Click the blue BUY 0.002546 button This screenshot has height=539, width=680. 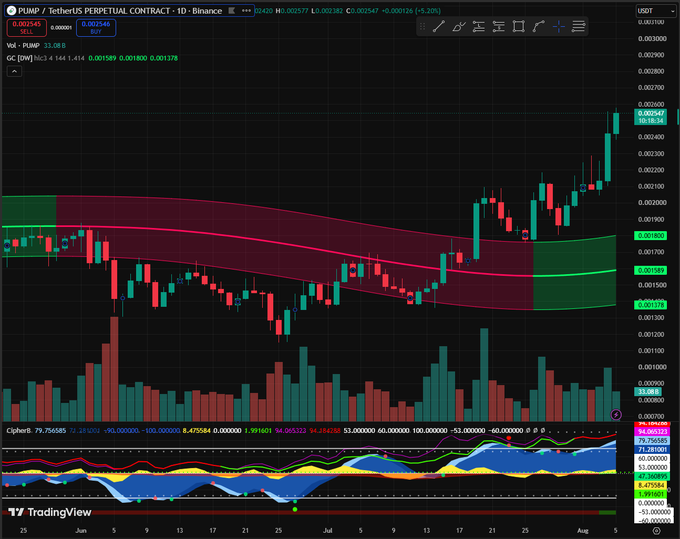96,28
